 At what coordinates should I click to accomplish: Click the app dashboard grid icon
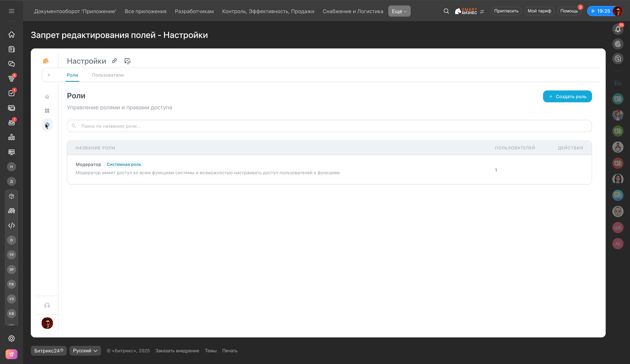tap(47, 111)
